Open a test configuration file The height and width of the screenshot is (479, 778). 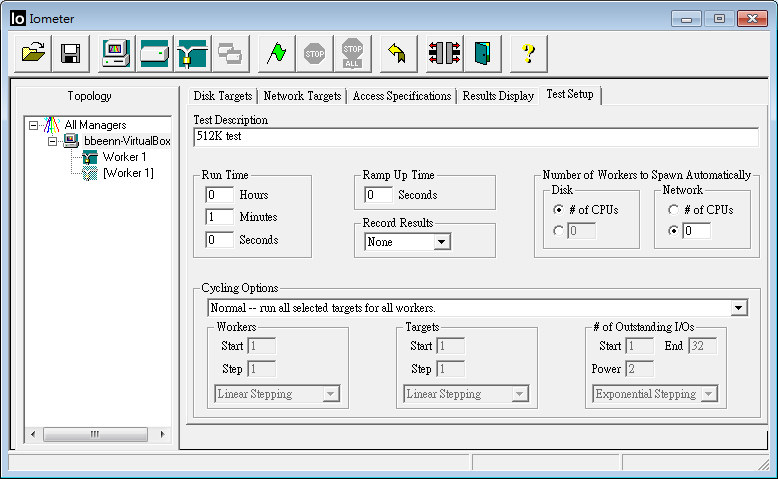click(x=33, y=54)
